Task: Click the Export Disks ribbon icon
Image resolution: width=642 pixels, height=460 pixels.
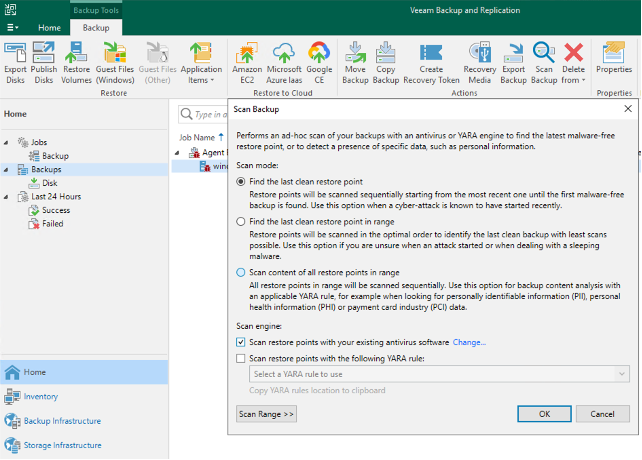Action: pos(15,63)
